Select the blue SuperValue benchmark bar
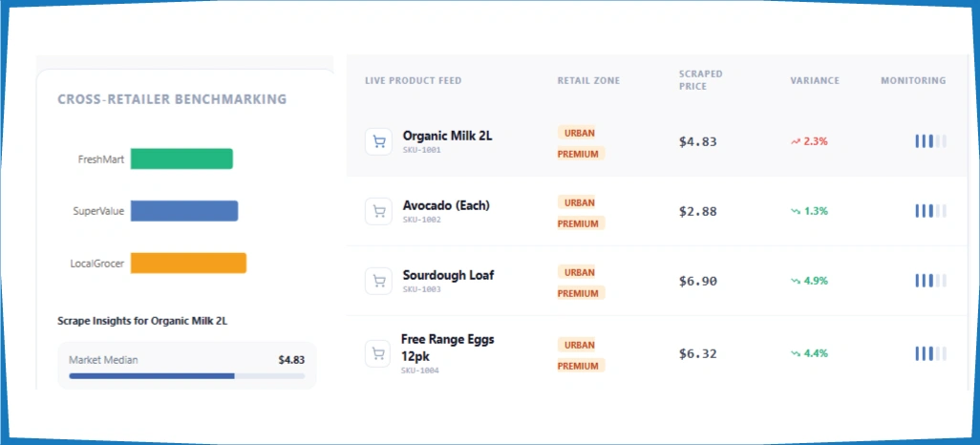This screenshot has height=445, width=980. click(x=184, y=211)
